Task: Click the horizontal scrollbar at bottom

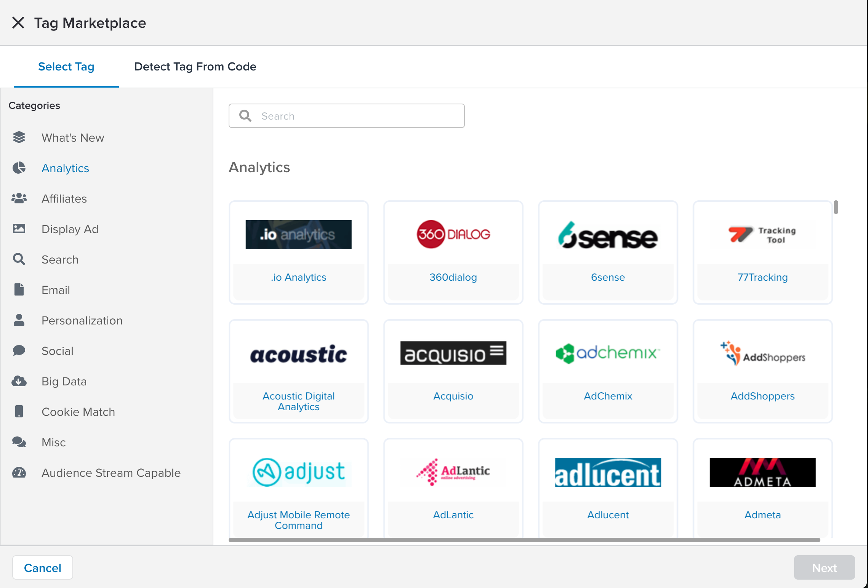Action: click(524, 540)
